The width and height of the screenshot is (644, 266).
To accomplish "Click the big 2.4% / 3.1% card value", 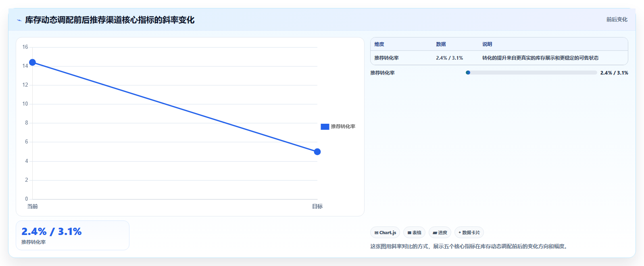I will (x=52, y=231).
